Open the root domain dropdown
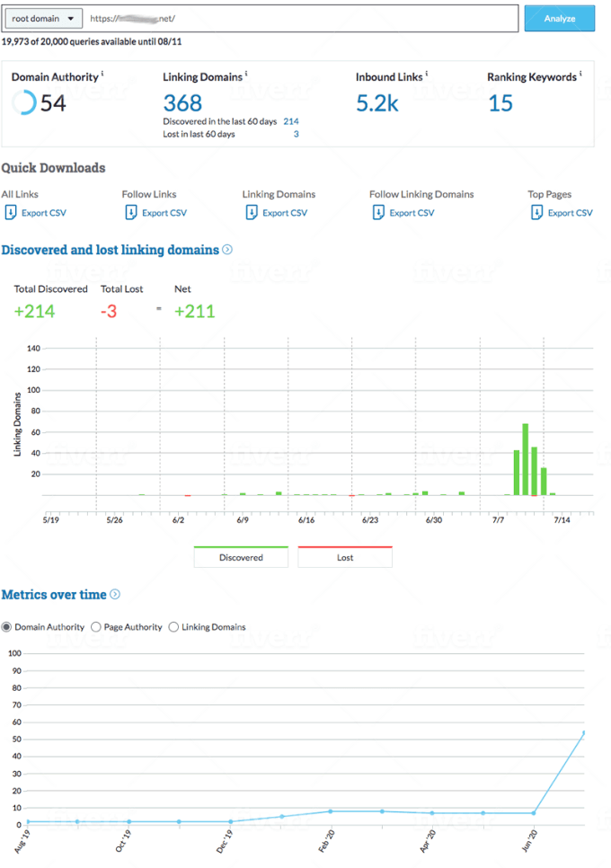611x868 pixels. [x=43, y=18]
